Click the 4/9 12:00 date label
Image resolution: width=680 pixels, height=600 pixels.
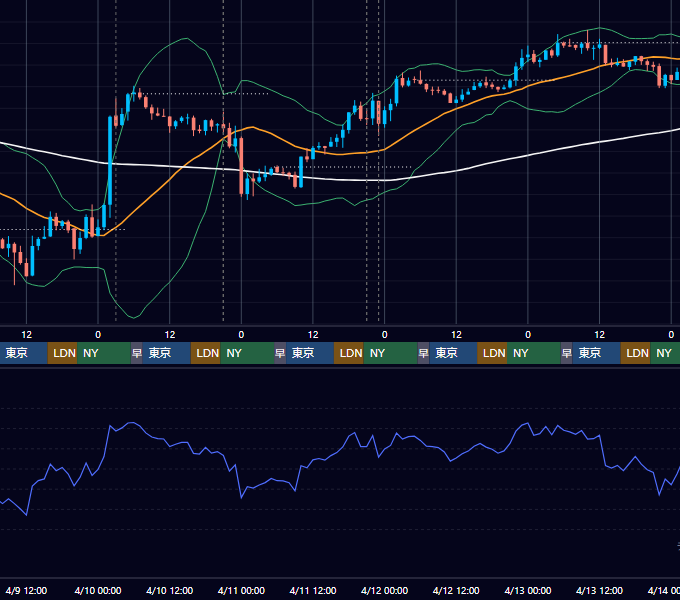[26, 590]
